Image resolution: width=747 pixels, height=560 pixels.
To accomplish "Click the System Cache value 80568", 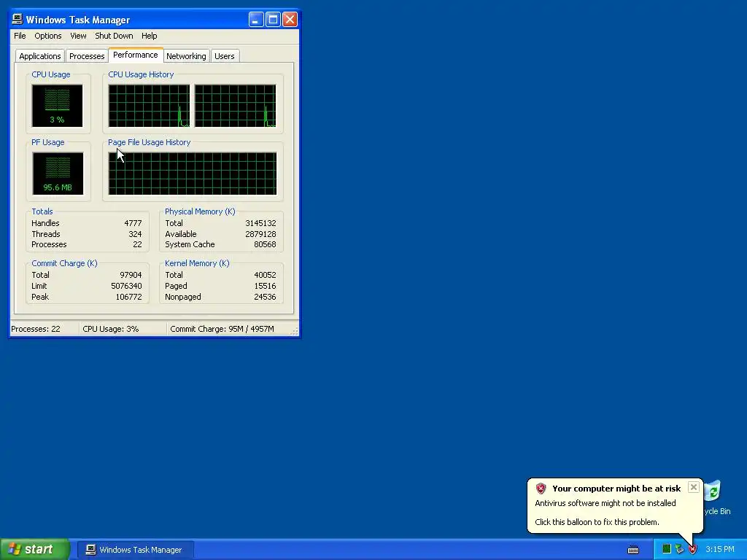I will coord(265,244).
